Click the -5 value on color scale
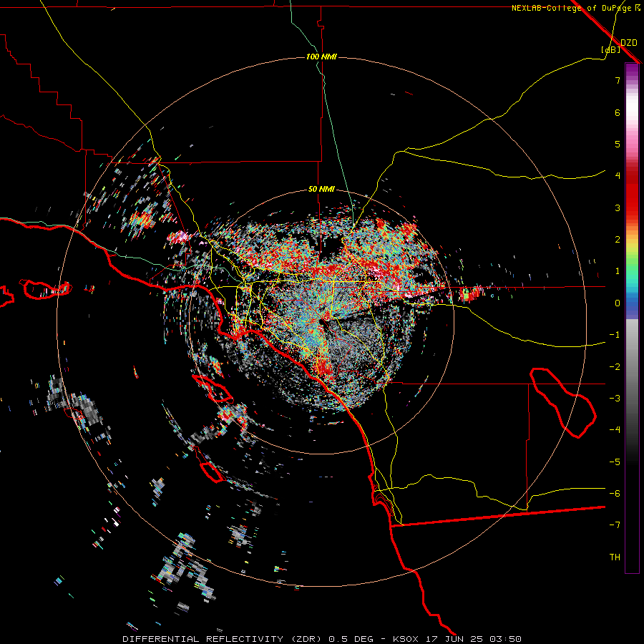This screenshot has height=644, width=644. (615, 462)
